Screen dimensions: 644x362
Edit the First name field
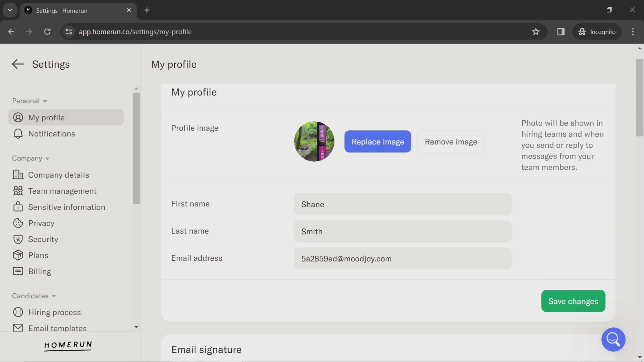pos(403,204)
